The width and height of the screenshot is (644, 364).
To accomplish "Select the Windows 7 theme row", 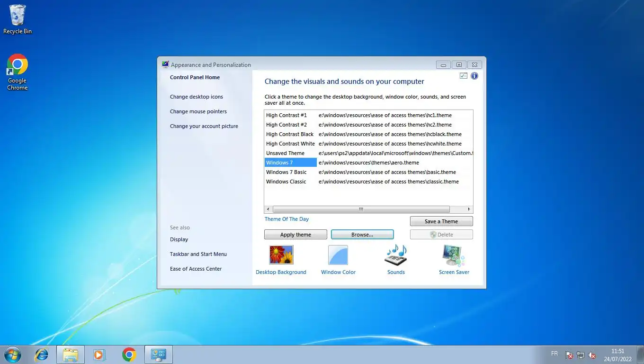I will click(x=368, y=163).
